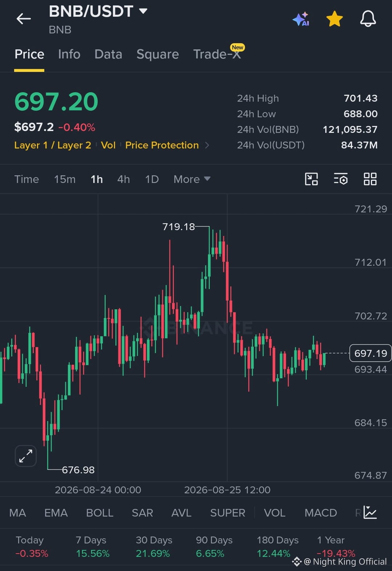This screenshot has height=571, width=392.
Task: Open the Layer 1 / Layer 2 tag
Action: click(x=53, y=145)
